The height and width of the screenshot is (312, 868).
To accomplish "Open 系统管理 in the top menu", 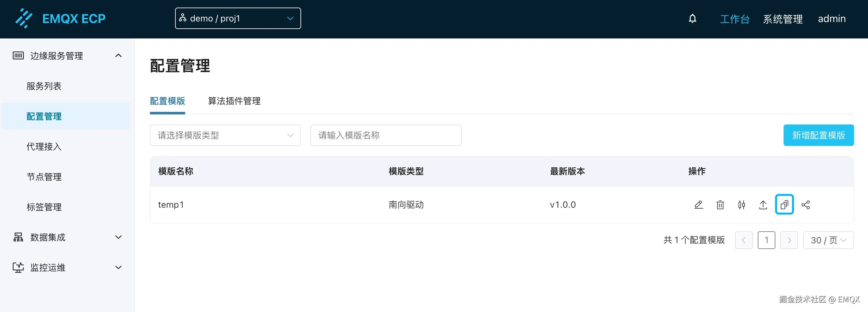I will pyautogui.click(x=783, y=19).
